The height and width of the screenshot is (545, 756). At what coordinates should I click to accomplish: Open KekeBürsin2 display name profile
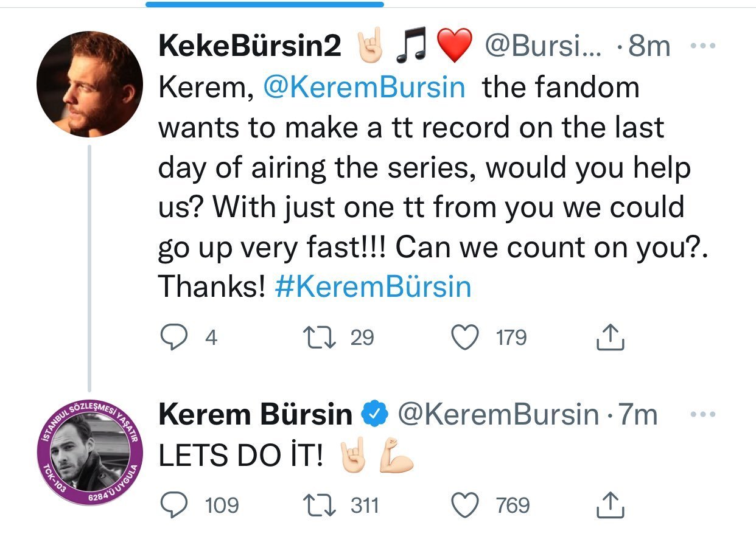click(250, 47)
